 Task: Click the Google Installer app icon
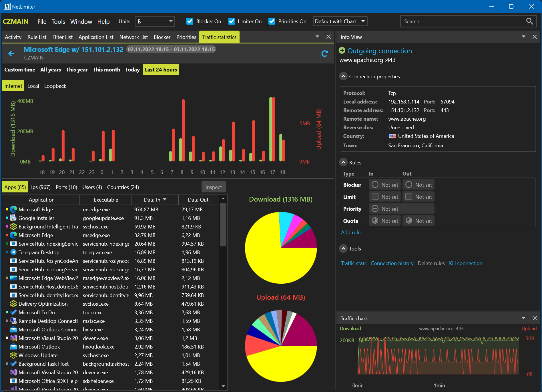tap(13, 218)
